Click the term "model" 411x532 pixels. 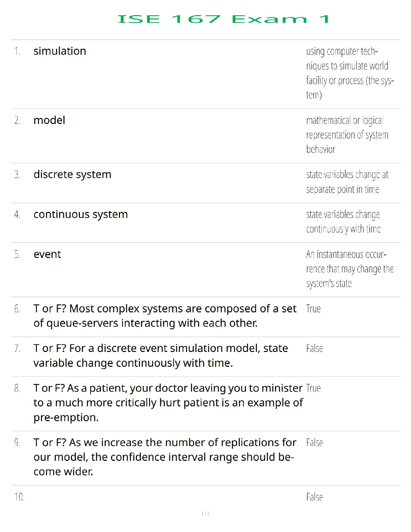click(49, 120)
